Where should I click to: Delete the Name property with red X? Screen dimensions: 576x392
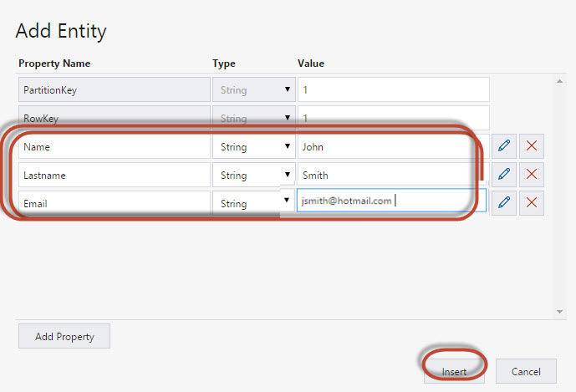pos(532,146)
